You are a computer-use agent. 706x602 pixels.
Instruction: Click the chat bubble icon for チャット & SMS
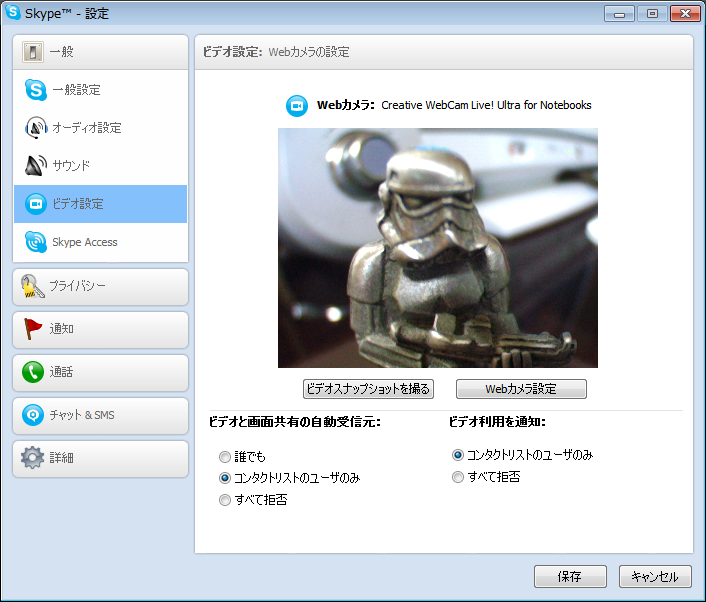click(x=33, y=415)
